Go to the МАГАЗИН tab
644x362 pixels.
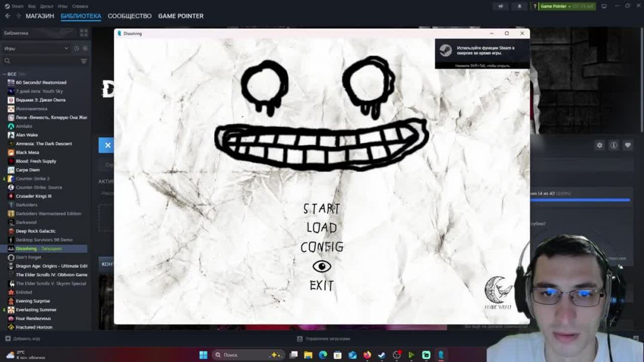pyautogui.click(x=40, y=16)
